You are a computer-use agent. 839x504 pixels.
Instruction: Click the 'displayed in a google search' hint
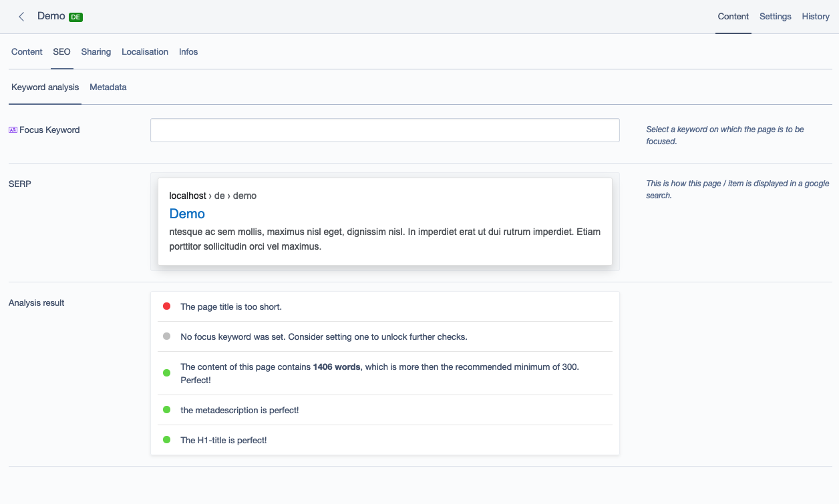coord(737,190)
